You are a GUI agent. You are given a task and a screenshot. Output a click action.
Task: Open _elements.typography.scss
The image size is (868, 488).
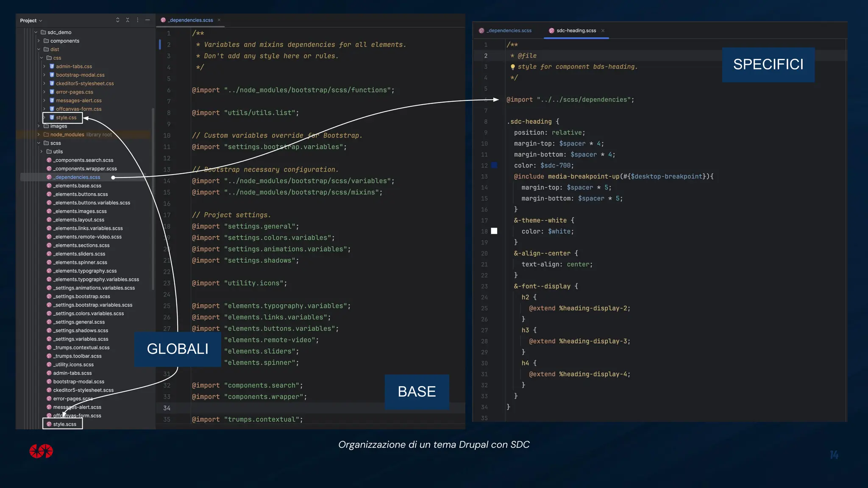click(85, 271)
